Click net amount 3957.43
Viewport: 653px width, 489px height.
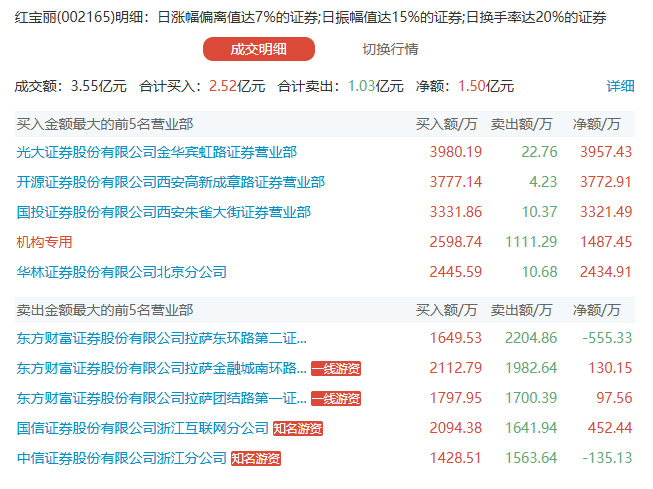(x=606, y=152)
